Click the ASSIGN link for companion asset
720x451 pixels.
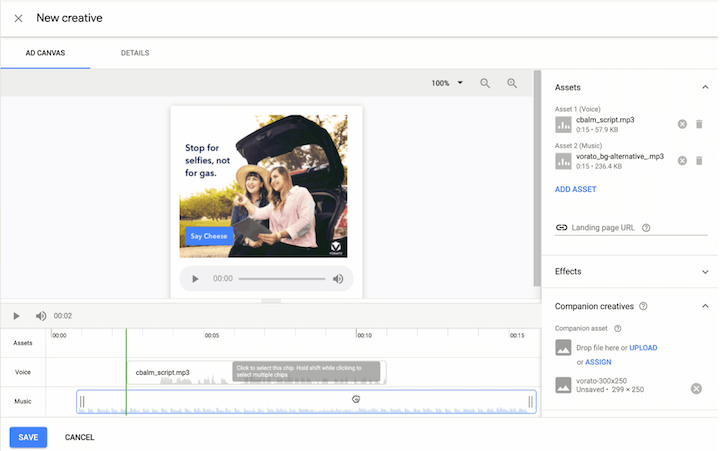pyautogui.click(x=598, y=362)
